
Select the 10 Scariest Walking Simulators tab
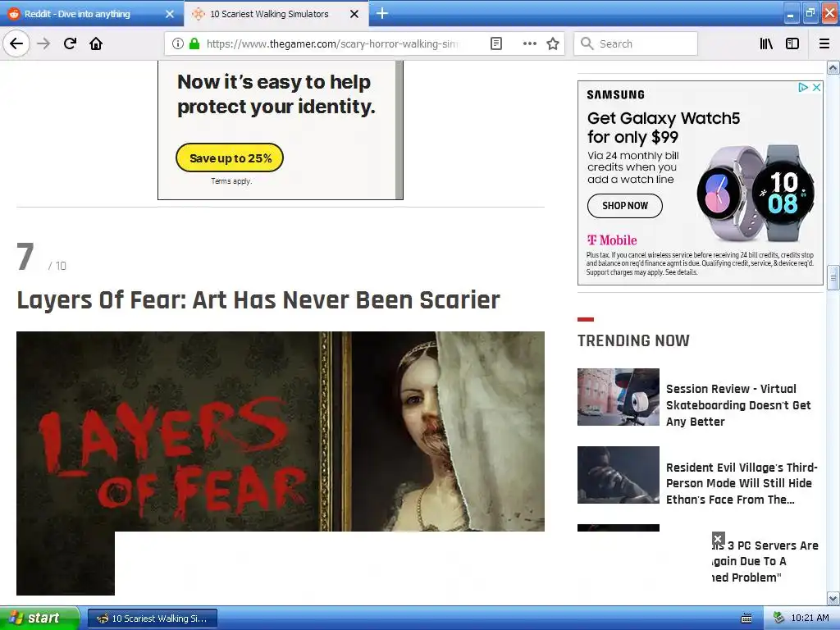[276, 14]
